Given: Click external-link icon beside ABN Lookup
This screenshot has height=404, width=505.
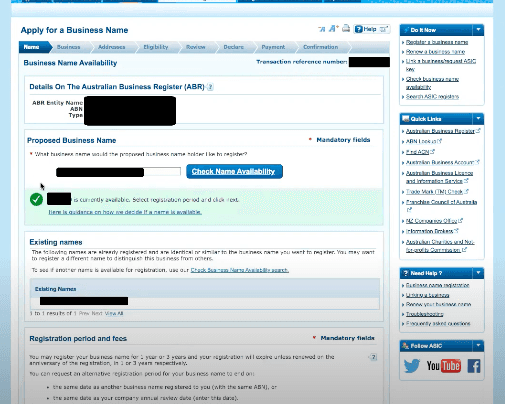Looking at the screenshot, I should point(440,141).
